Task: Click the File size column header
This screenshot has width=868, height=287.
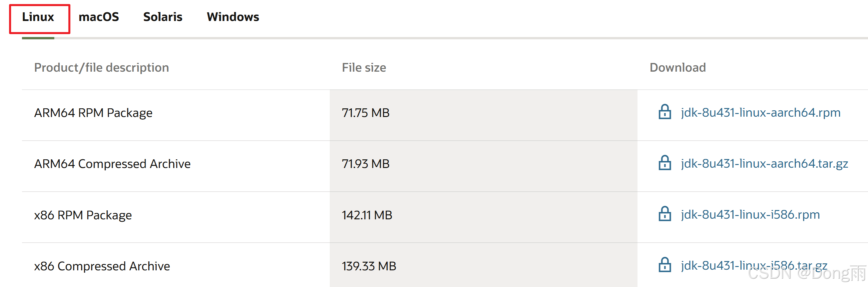Action: click(364, 67)
